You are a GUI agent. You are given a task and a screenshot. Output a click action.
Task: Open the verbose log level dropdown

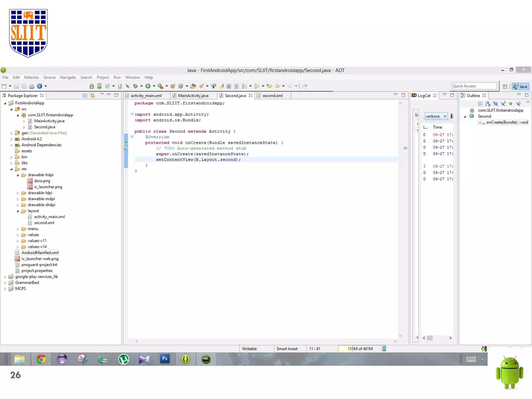(436, 116)
